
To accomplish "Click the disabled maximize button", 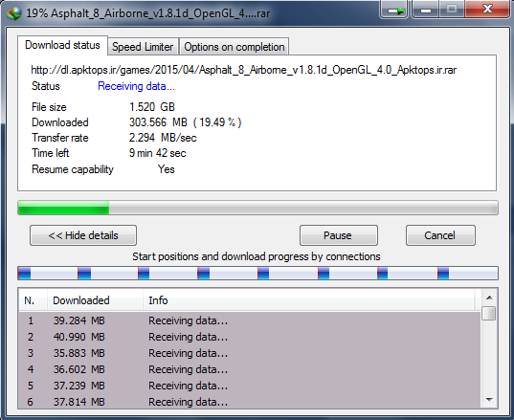I will pos(452,10).
